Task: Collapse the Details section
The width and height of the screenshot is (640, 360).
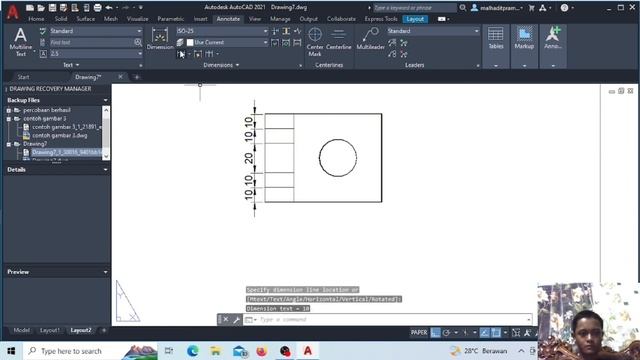Action: (x=105, y=169)
